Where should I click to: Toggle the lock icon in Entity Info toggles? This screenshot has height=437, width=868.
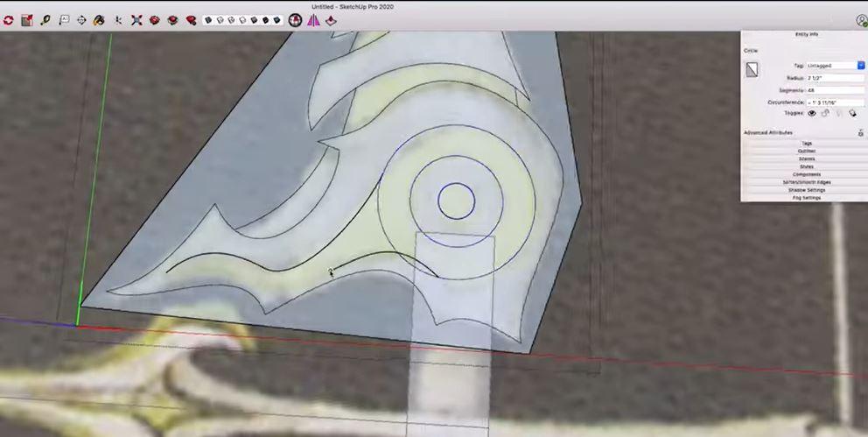[825, 113]
